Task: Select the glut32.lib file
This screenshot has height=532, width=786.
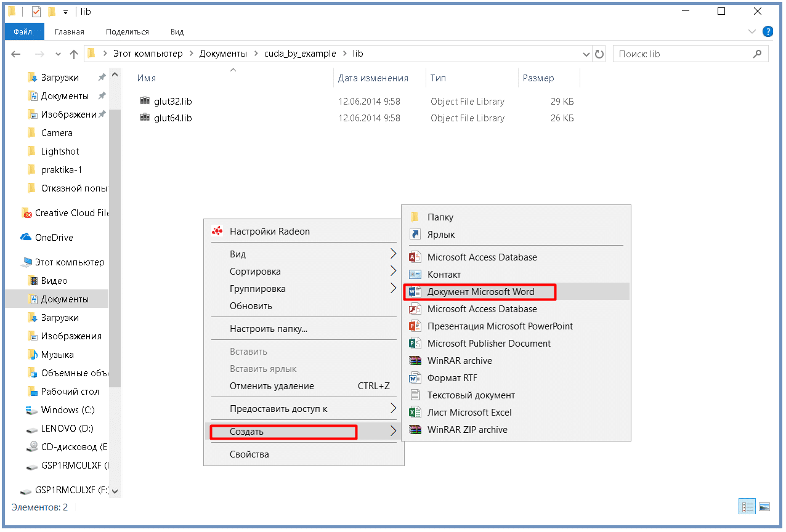Action: tap(172, 102)
